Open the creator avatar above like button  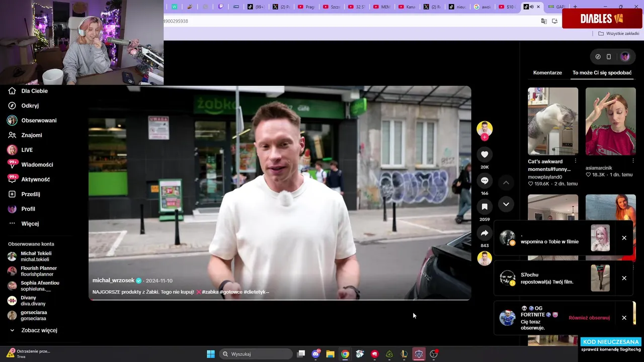point(485,128)
